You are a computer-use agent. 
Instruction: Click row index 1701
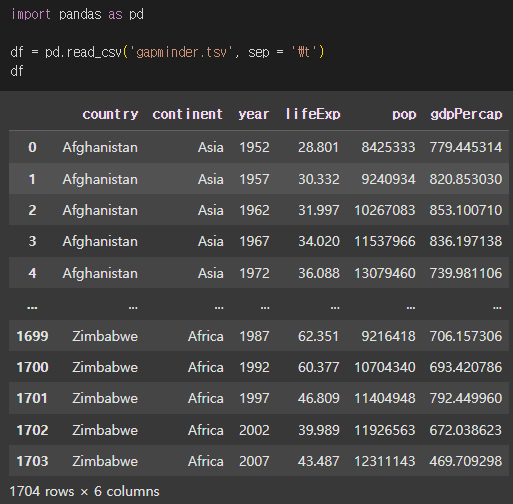32,398
